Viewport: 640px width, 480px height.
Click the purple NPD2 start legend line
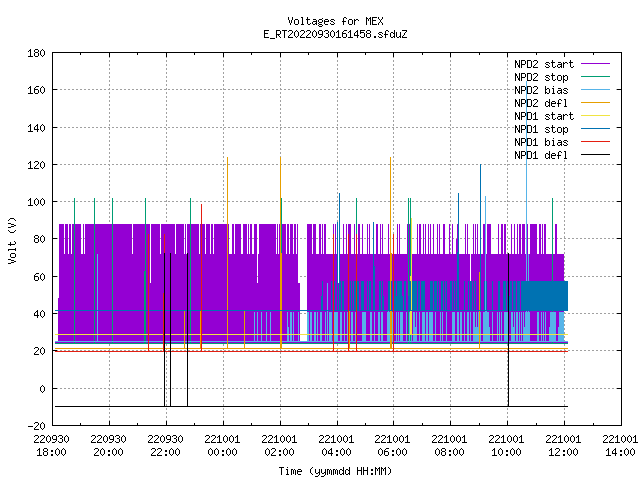[596, 64]
